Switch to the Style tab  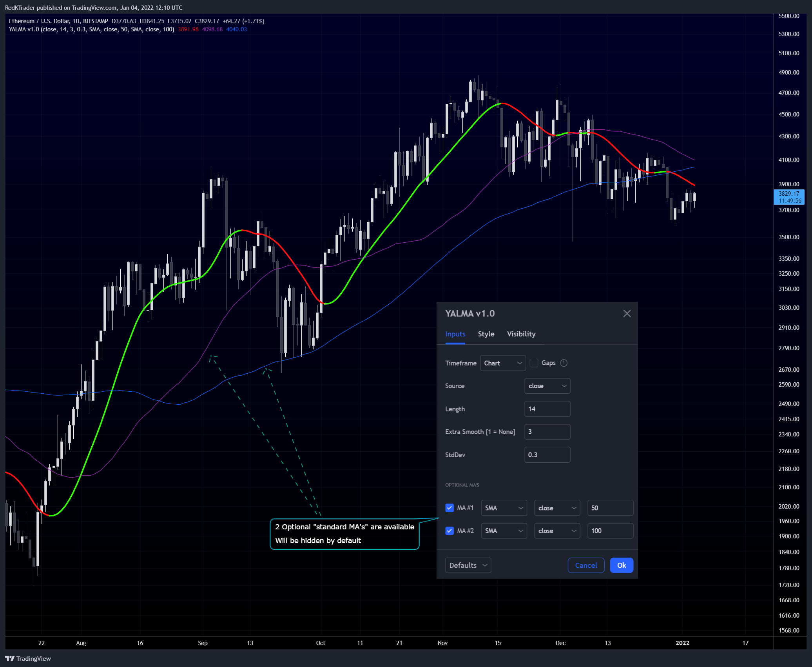(486, 334)
